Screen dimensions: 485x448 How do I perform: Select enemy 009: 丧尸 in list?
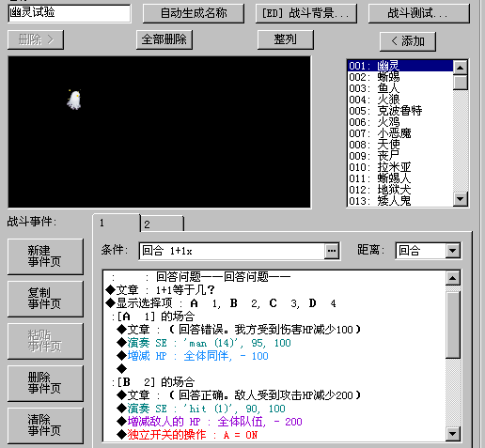coord(400,156)
